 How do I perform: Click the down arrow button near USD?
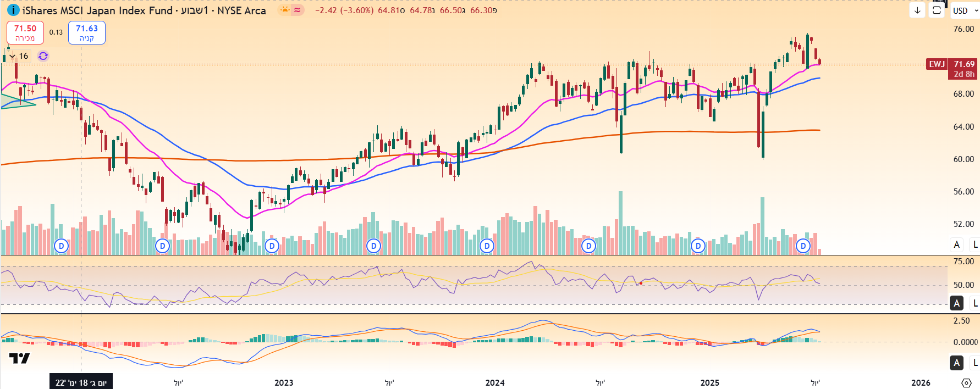point(917,10)
